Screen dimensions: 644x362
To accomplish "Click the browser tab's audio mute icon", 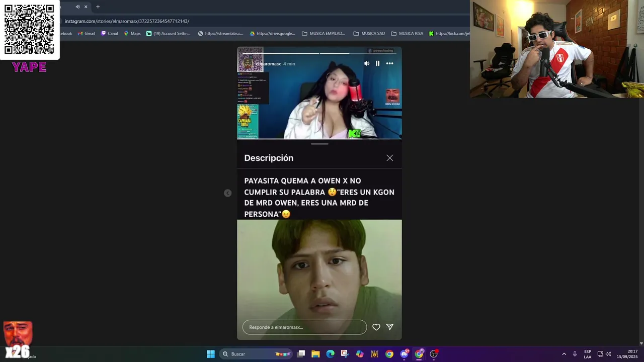I will point(77,7).
